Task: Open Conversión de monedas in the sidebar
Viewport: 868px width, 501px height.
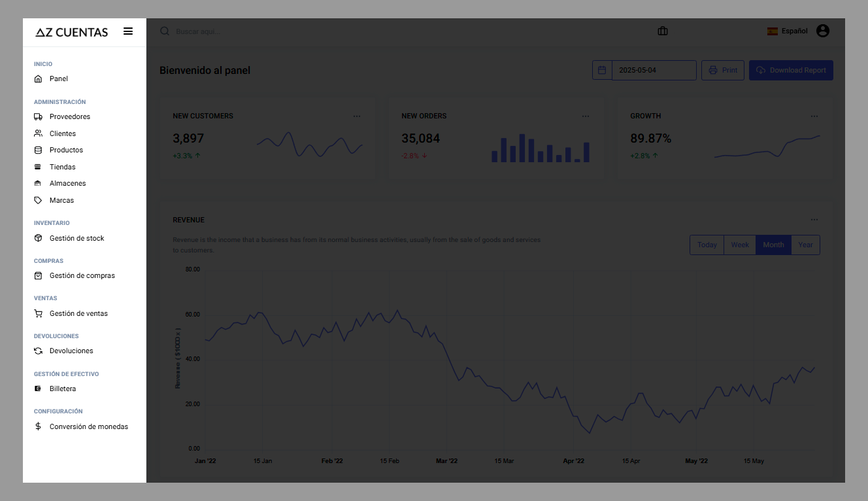Action: (88, 426)
